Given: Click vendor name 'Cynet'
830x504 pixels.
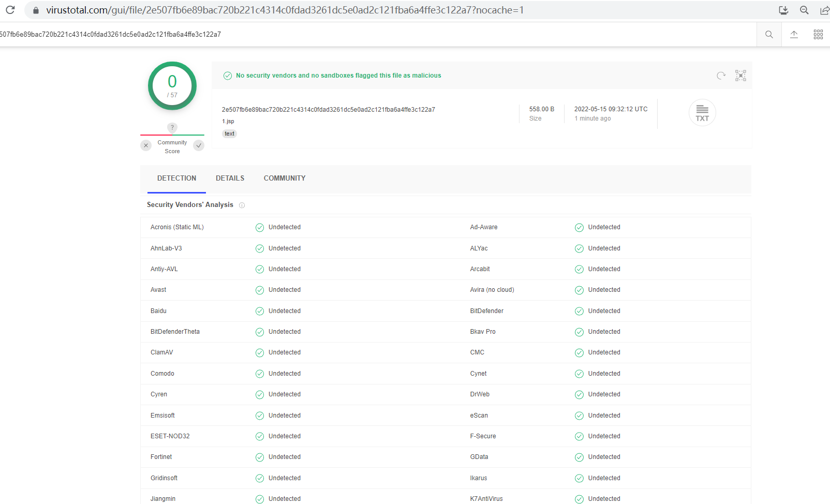Looking at the screenshot, I should pos(478,374).
